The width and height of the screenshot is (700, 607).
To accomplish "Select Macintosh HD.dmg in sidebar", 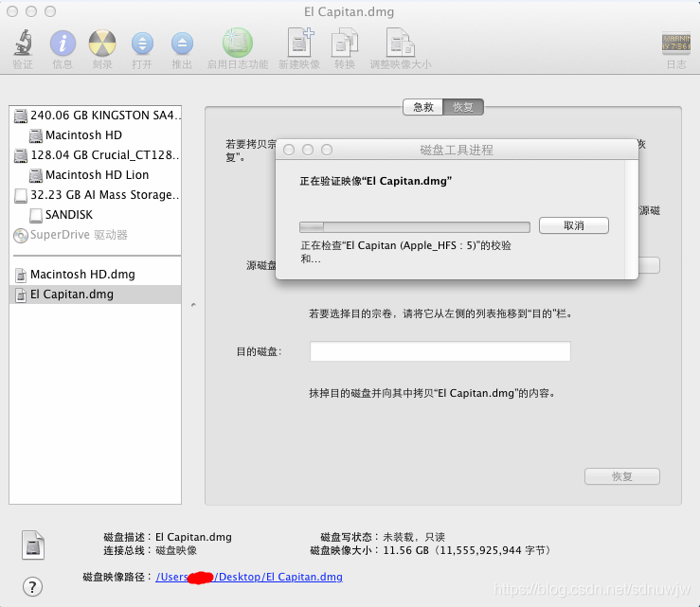I will click(x=95, y=274).
